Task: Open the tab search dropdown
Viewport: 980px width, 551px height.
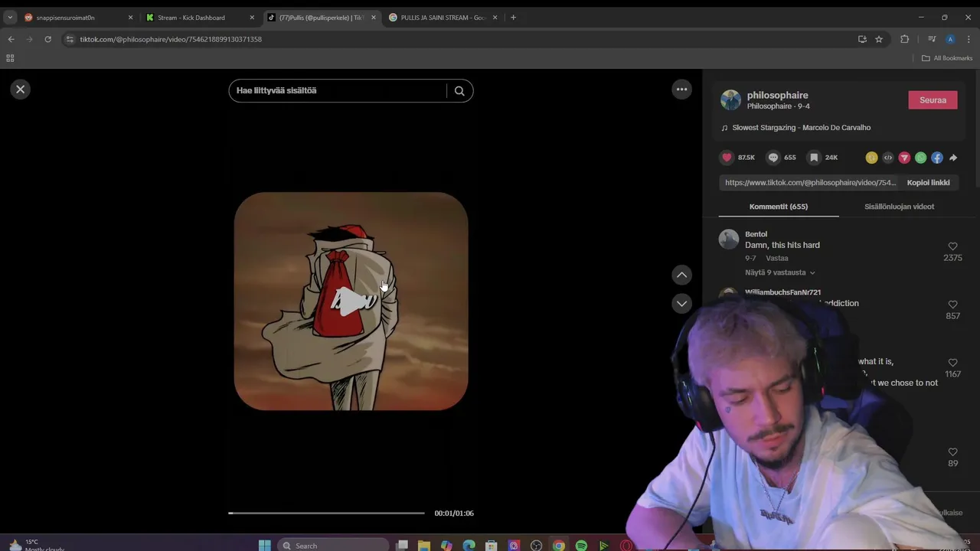Action: pyautogui.click(x=10, y=18)
